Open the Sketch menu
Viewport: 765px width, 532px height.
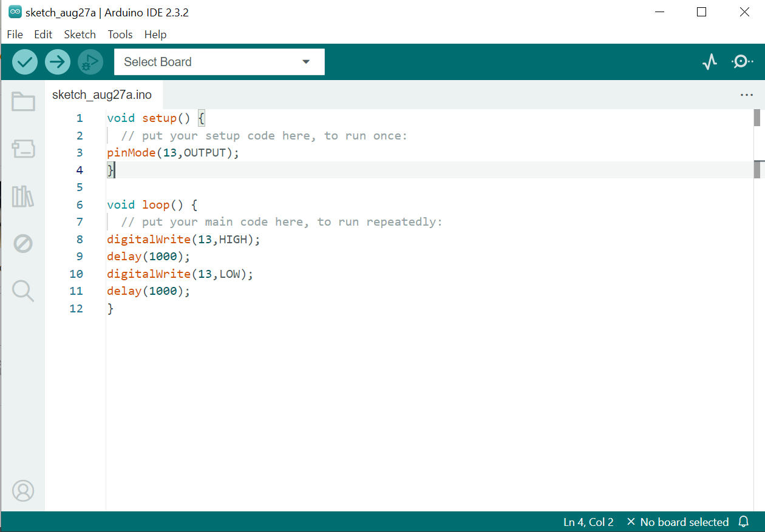coord(80,35)
